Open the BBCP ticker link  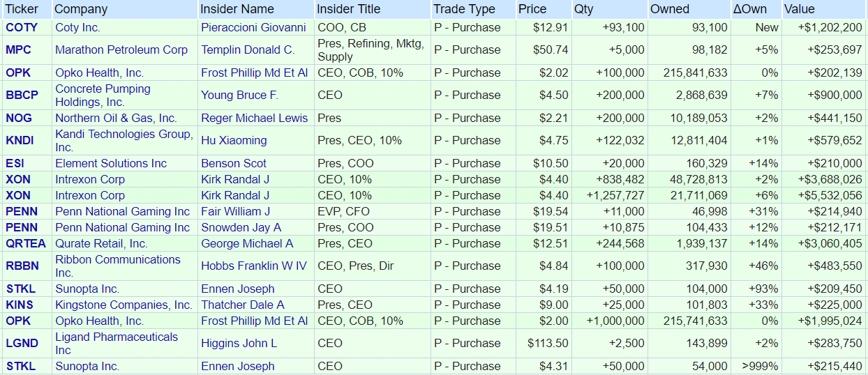[21, 95]
